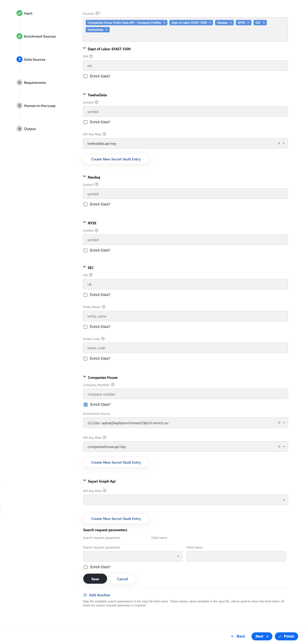Click the Save button
The image size is (305, 644).
(95, 579)
